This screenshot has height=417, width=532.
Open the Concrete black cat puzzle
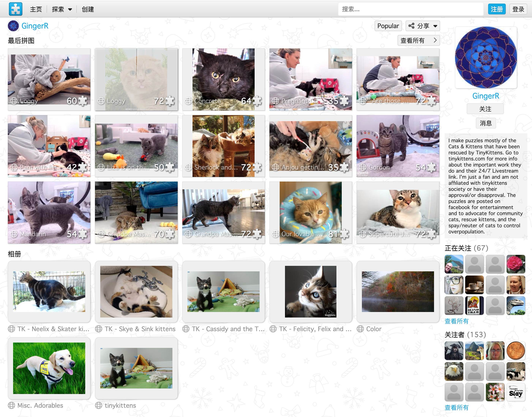223,79
